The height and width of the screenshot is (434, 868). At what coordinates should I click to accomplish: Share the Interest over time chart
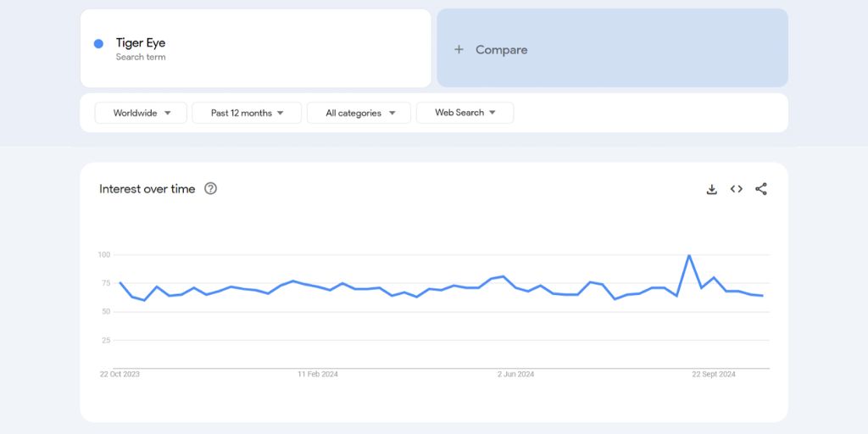[761, 189]
